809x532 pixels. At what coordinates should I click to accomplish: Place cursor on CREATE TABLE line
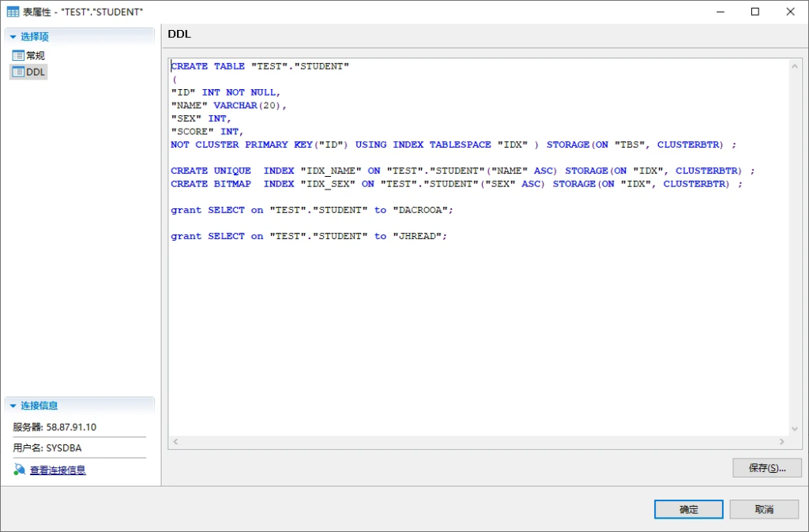260,66
